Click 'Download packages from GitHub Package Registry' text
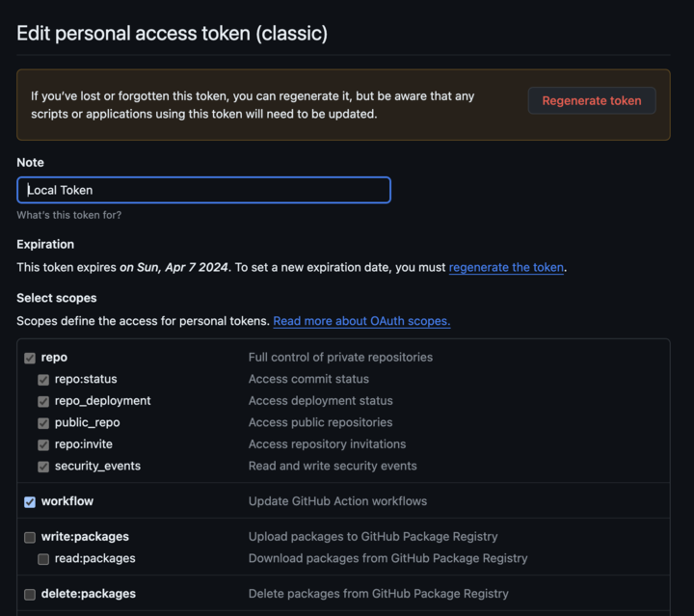 388,558
